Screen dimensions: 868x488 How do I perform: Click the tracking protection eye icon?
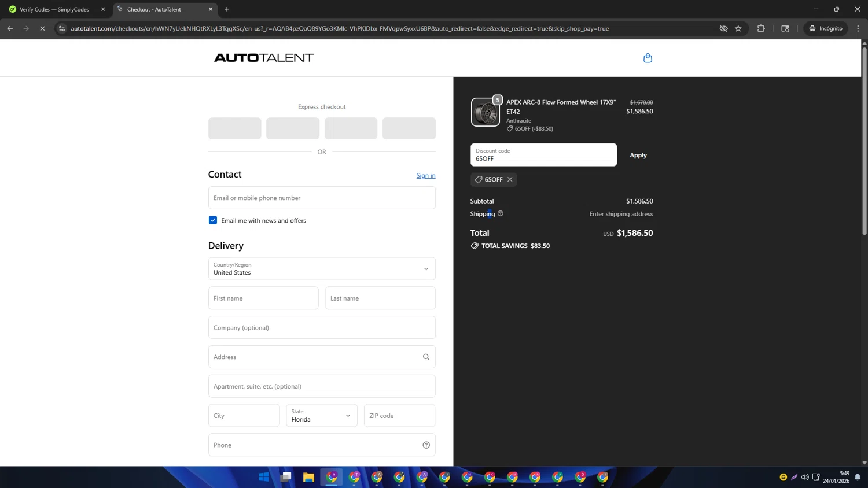click(723, 28)
